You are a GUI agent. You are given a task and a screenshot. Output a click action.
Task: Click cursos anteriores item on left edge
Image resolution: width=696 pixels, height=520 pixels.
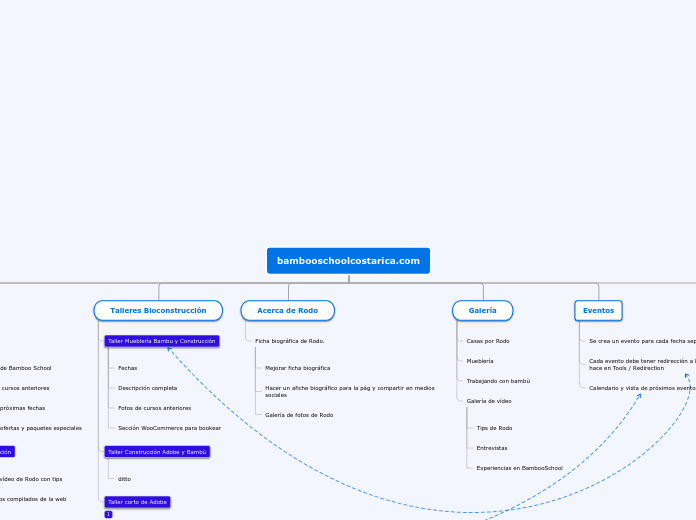tap(24, 388)
